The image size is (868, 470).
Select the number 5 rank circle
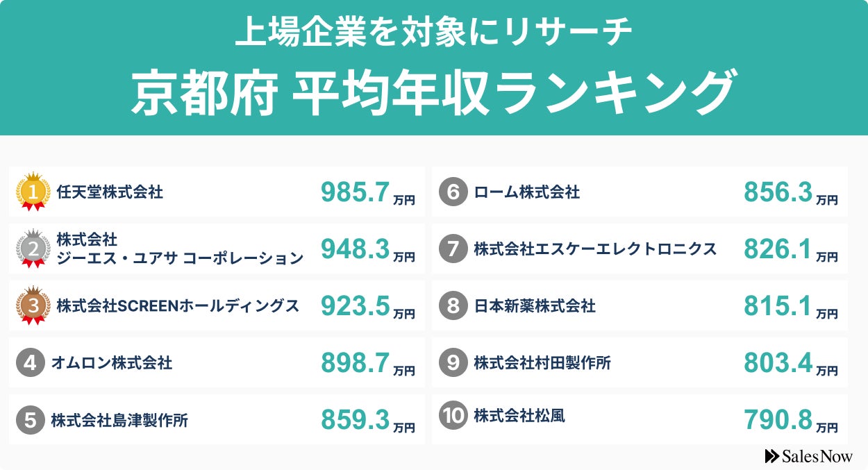click(x=31, y=420)
